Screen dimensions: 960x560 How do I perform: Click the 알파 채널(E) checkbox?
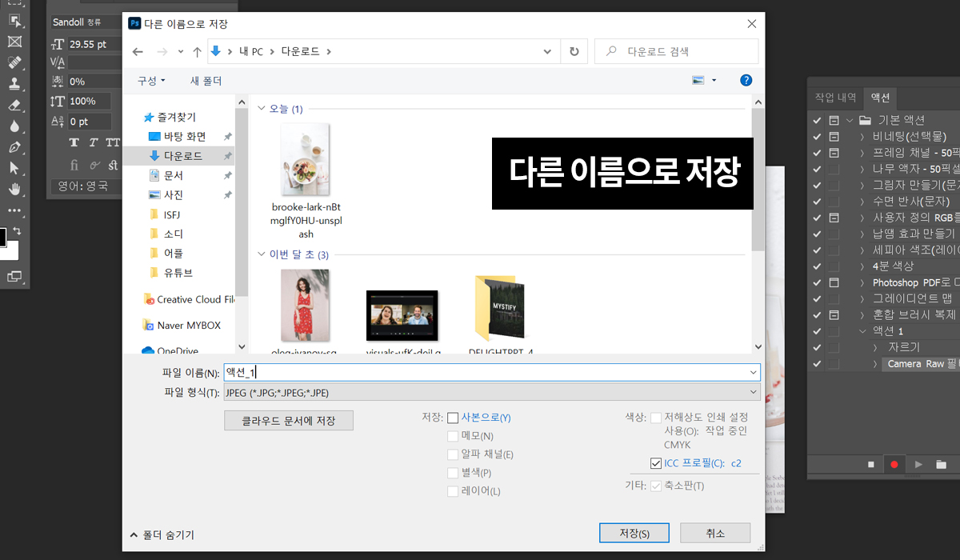pyautogui.click(x=453, y=454)
